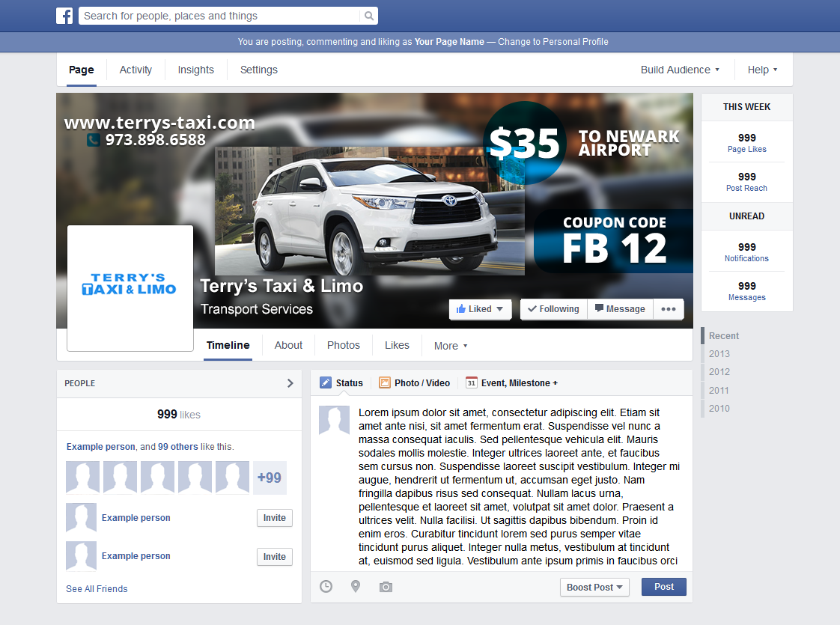Attach a photo via the camera icon

pyautogui.click(x=386, y=587)
